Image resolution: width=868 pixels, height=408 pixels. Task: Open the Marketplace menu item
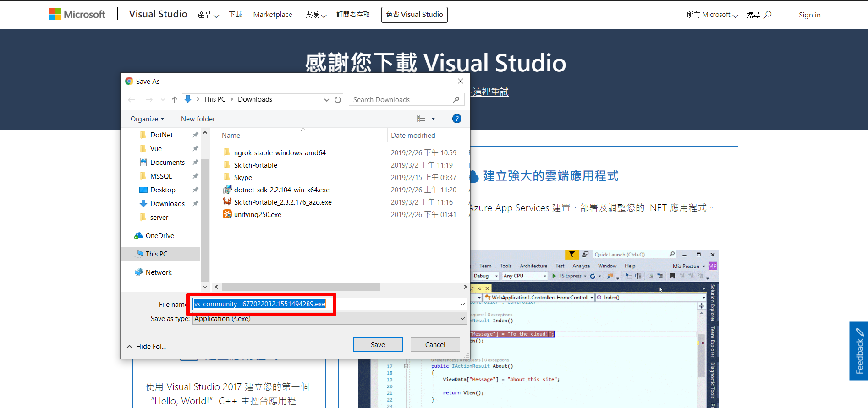[273, 15]
